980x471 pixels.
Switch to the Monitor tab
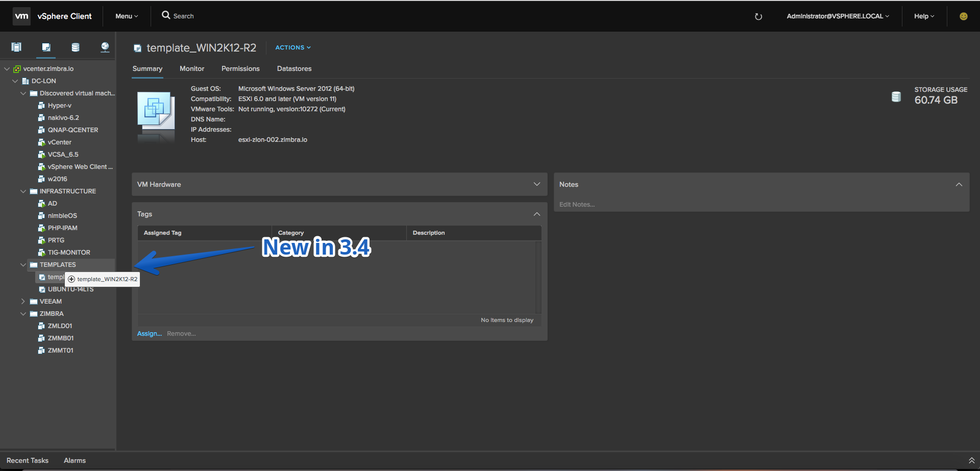(x=192, y=69)
